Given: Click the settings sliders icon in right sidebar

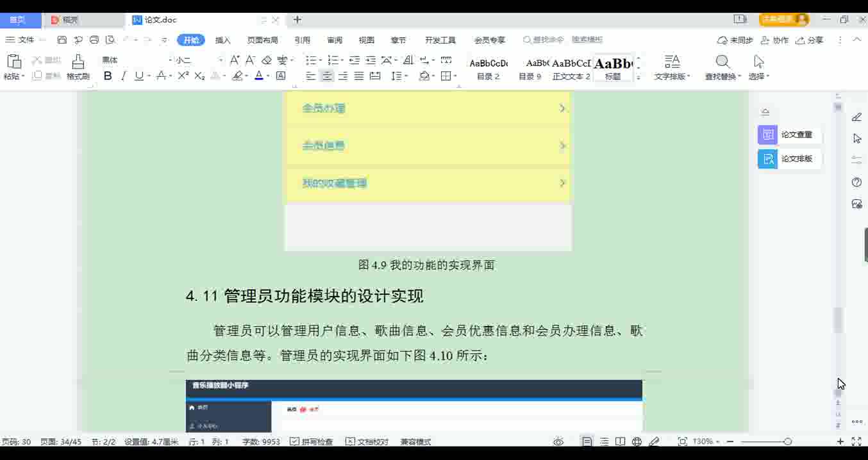Looking at the screenshot, I should (856, 160).
